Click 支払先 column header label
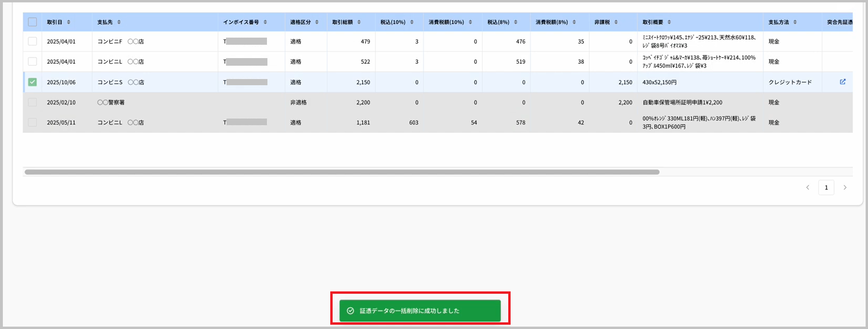Image resolution: width=868 pixels, height=329 pixels. click(105, 22)
